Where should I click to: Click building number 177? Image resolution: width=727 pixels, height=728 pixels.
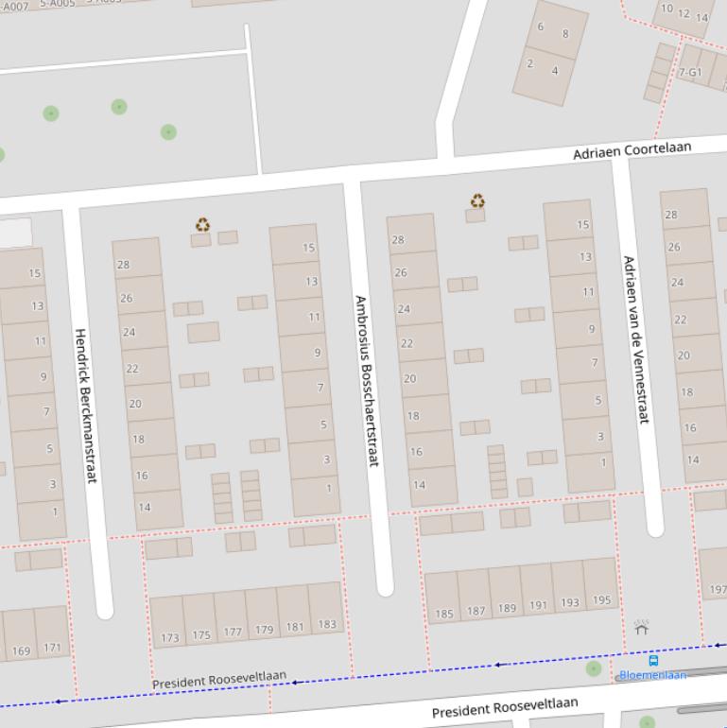click(233, 632)
